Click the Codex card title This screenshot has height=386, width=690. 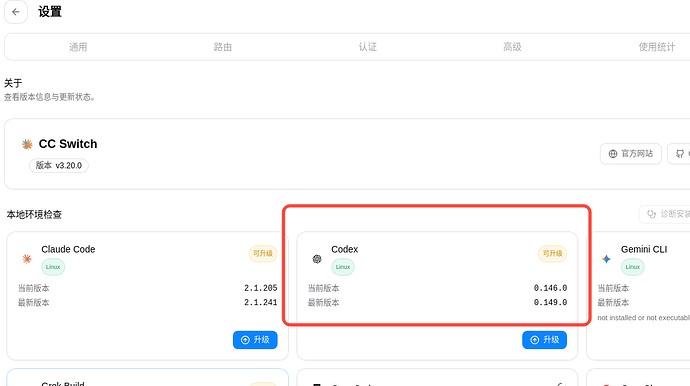tap(345, 249)
